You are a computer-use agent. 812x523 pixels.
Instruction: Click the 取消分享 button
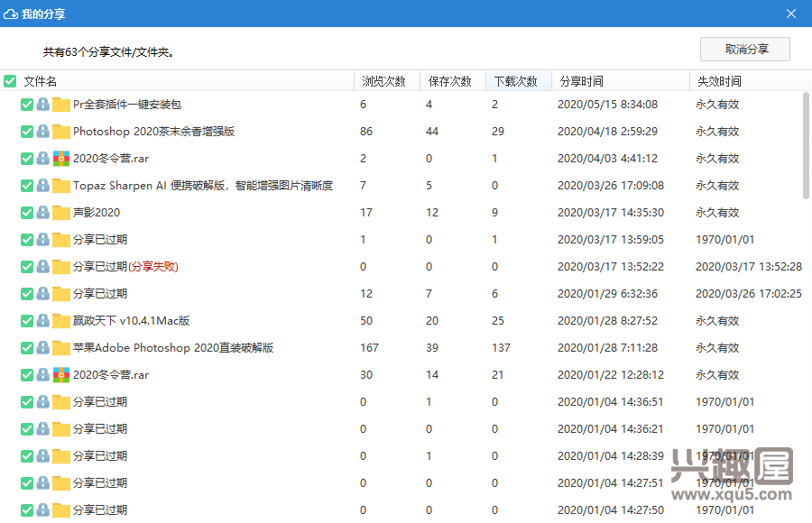[745, 50]
